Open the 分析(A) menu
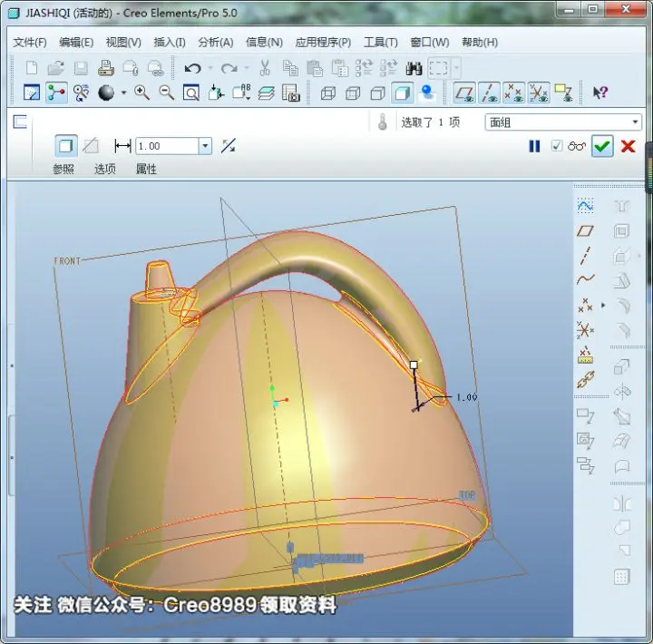 pos(216,42)
